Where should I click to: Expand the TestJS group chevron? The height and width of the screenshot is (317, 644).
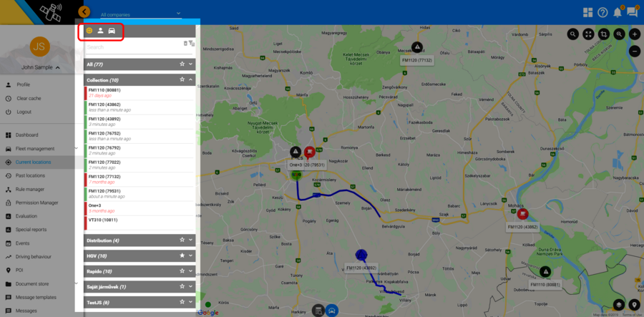[191, 302]
